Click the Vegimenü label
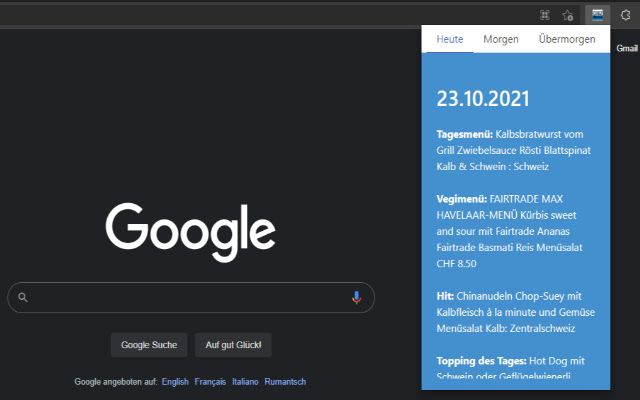The width and height of the screenshot is (640, 400). click(462, 199)
